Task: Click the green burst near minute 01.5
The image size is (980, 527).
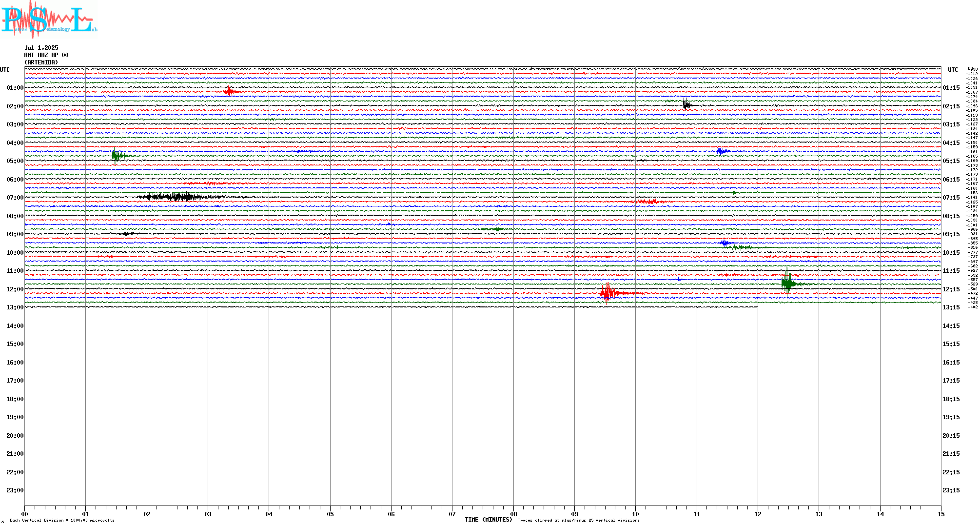Action: click(118, 156)
